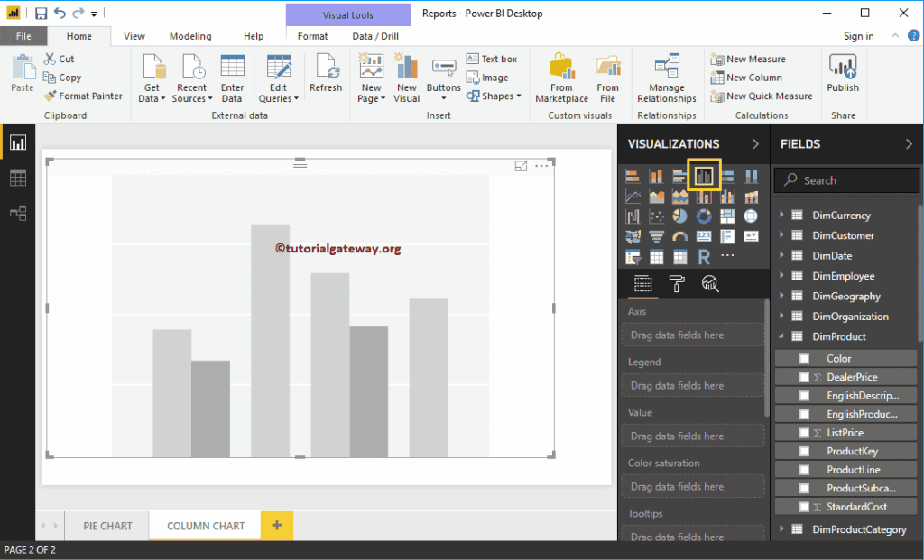Open the R script visual
The width and height of the screenshot is (924, 560).
(704, 256)
